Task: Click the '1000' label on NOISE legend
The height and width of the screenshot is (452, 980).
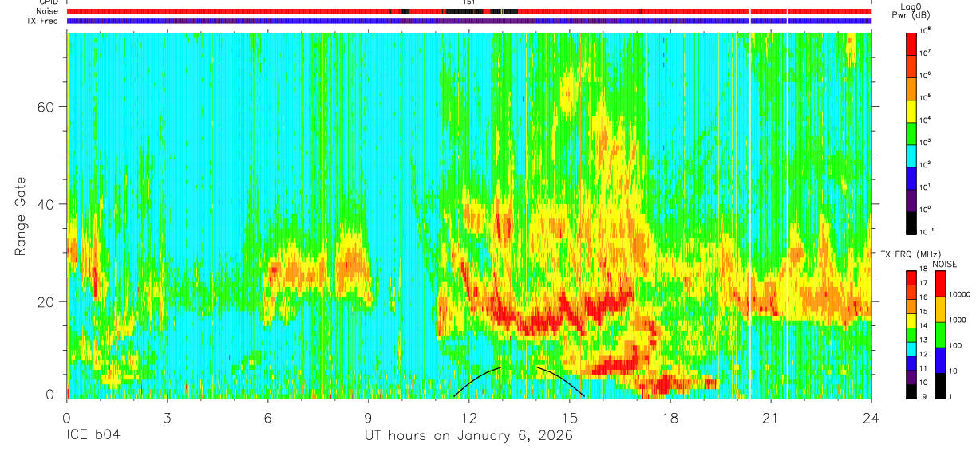Action: (x=957, y=320)
